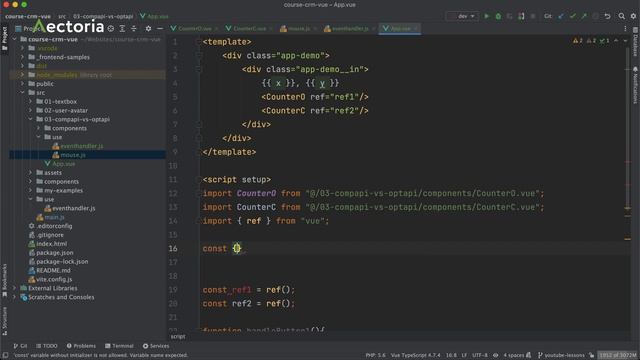This screenshot has width=640, height=360.
Task: Select opened file target icon in Project panel
Action: pyautogui.click(x=111, y=29)
